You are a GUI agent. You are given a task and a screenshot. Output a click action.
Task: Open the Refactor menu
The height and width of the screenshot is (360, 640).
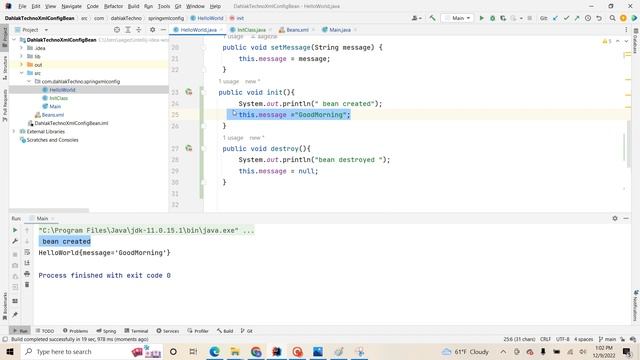tap(113, 6)
